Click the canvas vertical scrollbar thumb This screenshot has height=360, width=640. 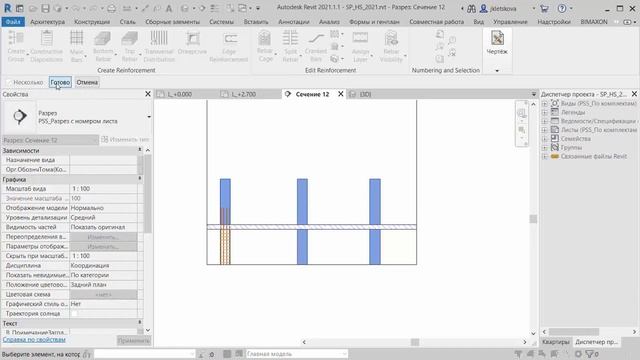533,219
